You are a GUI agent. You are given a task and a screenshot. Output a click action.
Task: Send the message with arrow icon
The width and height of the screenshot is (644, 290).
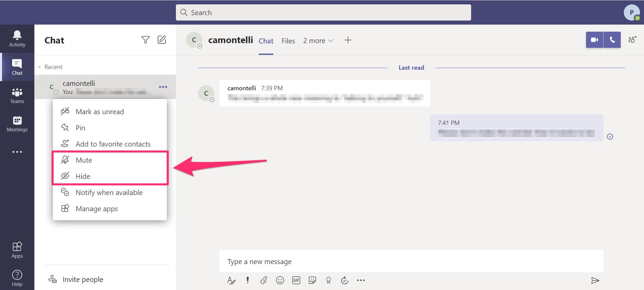pos(595,280)
